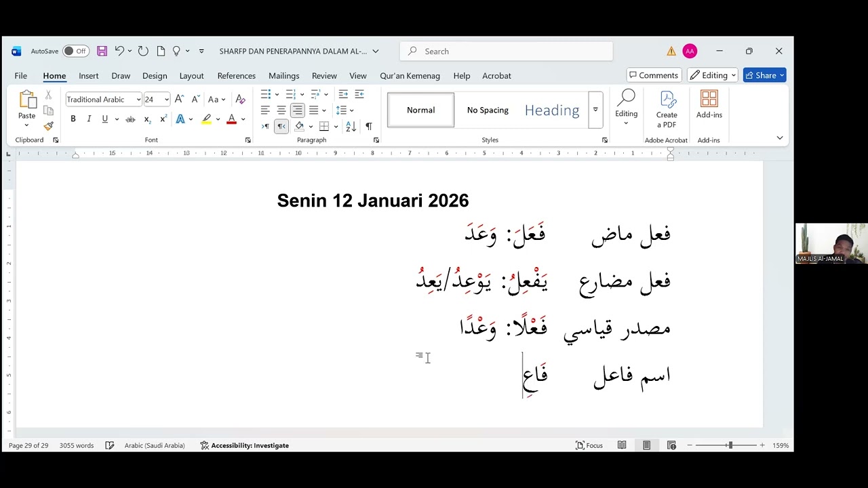
Task: Collapse the ribbon with the chevron
Action: (x=779, y=138)
